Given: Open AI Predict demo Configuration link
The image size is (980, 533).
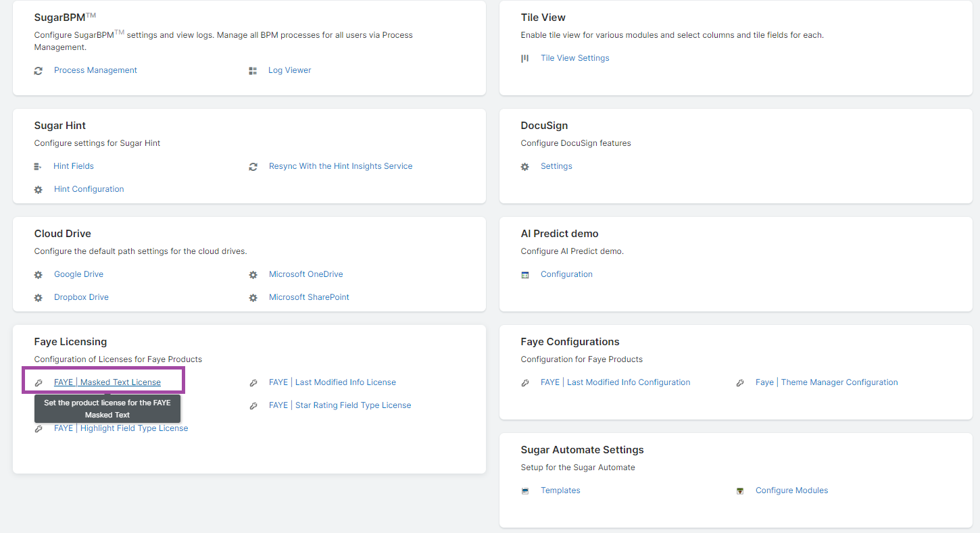Looking at the screenshot, I should [566, 274].
